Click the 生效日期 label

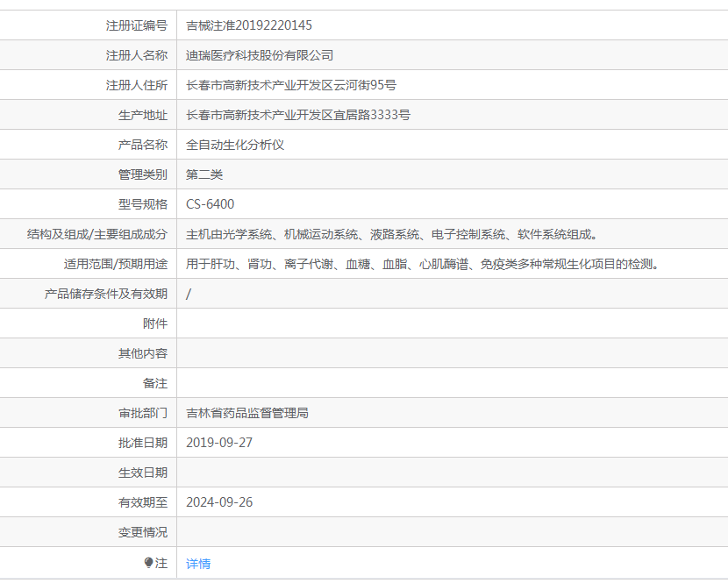[x=143, y=473]
